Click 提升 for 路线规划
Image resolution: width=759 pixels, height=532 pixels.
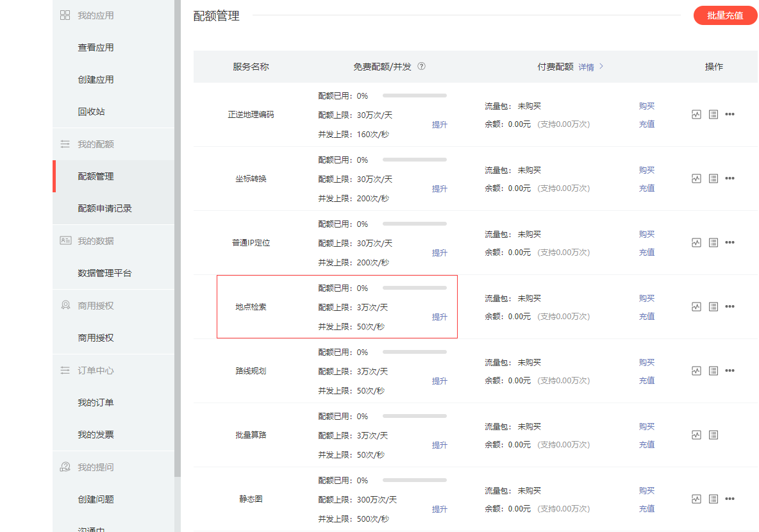pyautogui.click(x=440, y=381)
